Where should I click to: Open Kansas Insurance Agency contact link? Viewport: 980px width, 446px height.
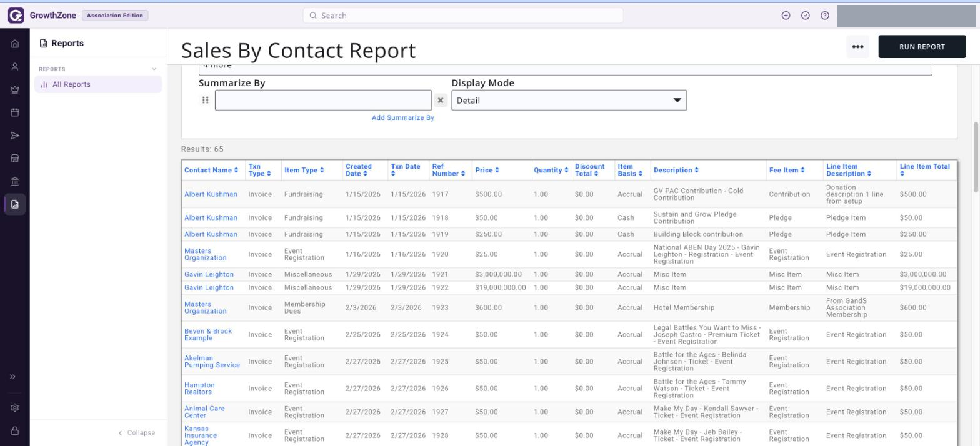pyautogui.click(x=201, y=435)
